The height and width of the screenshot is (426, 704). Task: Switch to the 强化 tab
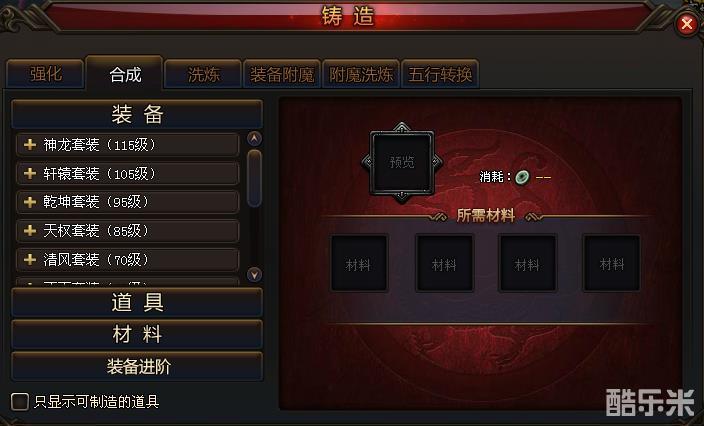pos(45,74)
